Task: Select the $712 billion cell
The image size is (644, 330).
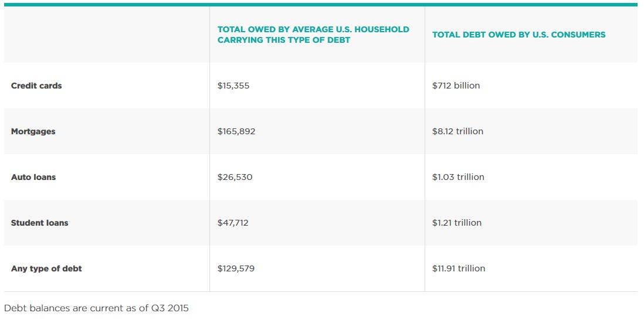Action: [456, 86]
